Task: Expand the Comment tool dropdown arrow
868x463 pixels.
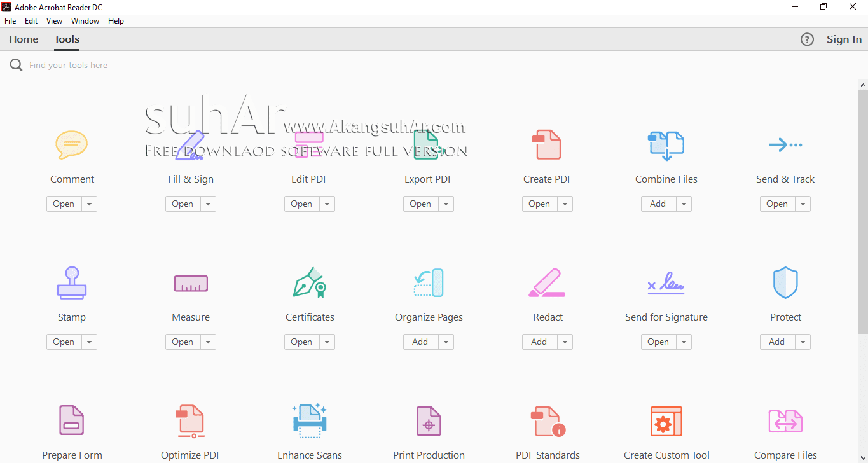Action: [x=89, y=204]
